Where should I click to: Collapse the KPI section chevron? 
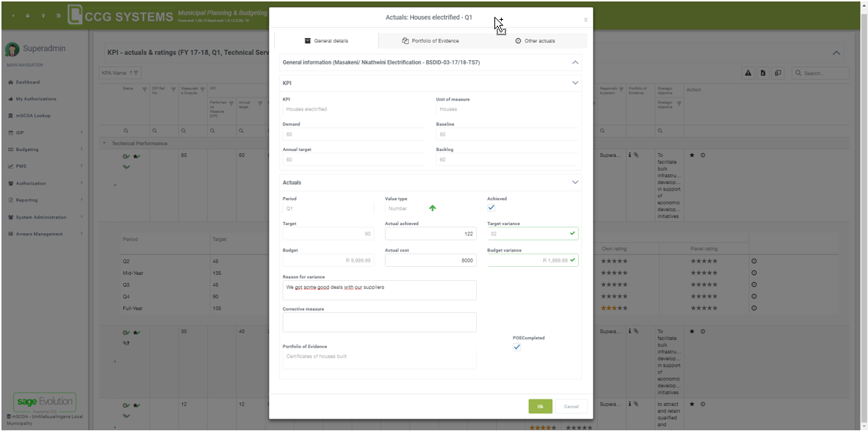click(575, 84)
